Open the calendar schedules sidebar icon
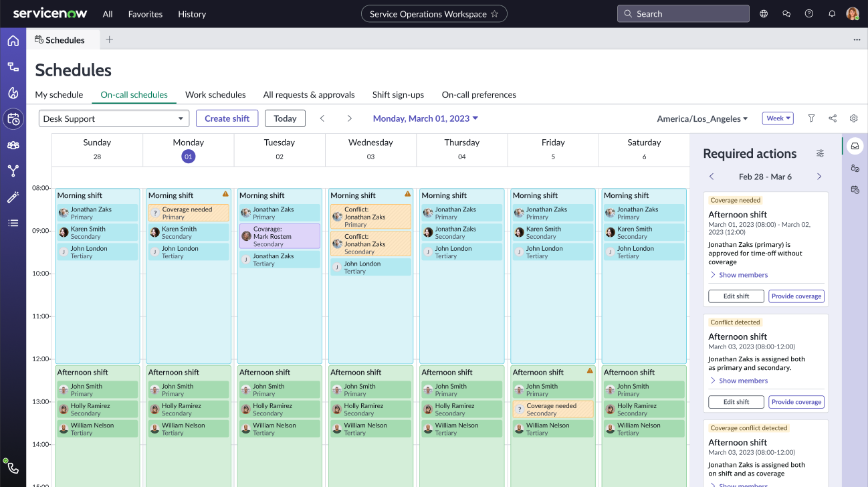Image resolution: width=868 pixels, height=487 pixels. click(13, 119)
